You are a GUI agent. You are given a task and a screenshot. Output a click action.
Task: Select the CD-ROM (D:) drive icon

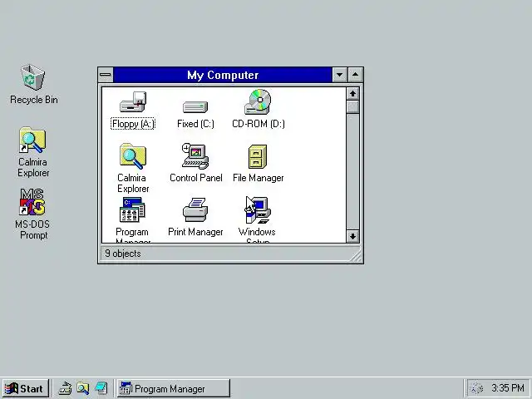(x=258, y=101)
